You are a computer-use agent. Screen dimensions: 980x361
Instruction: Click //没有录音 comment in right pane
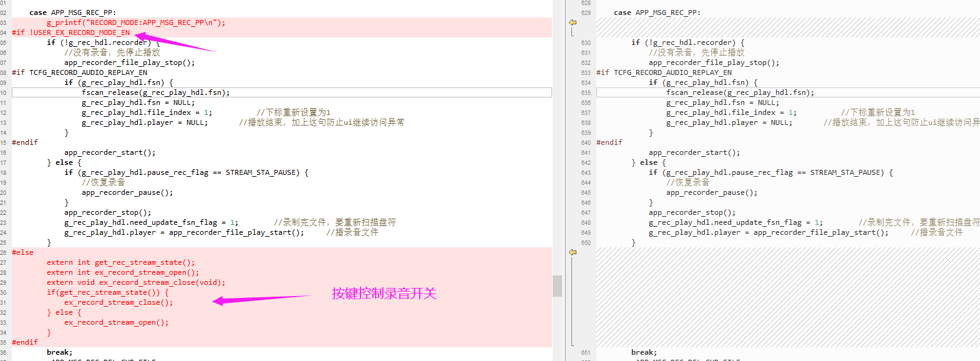[x=697, y=52]
